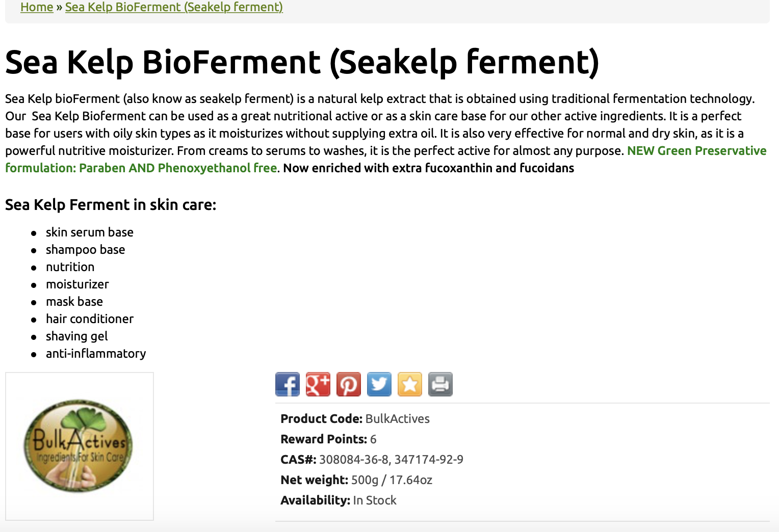Pin this product on Pinterest
This screenshot has width=779, height=532.
click(349, 384)
